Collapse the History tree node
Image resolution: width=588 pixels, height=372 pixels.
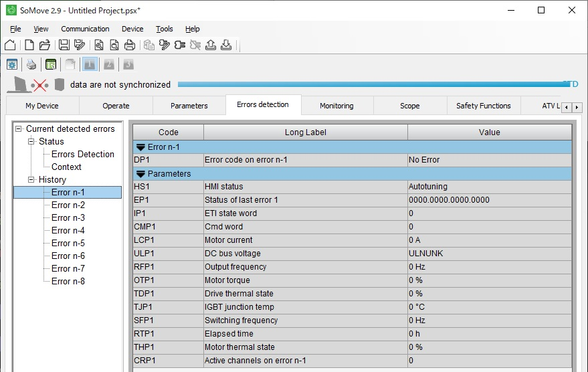[31, 179]
